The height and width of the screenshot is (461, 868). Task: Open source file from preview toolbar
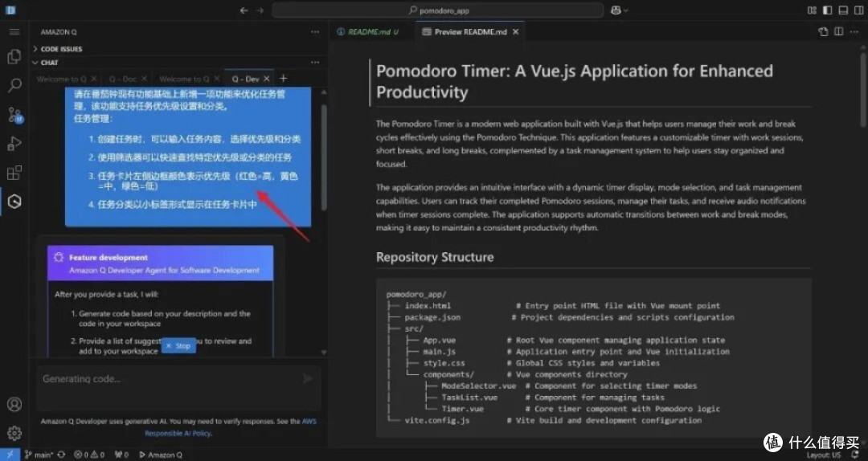(x=823, y=32)
